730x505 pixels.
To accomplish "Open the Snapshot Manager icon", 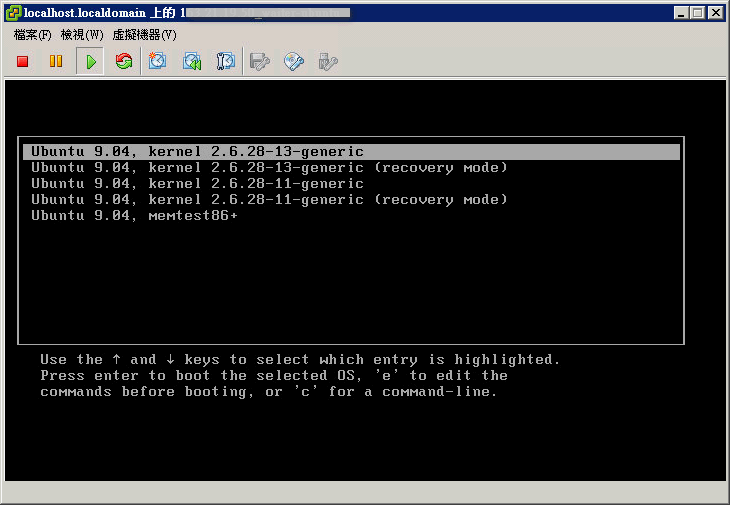I will pyautogui.click(x=226, y=61).
